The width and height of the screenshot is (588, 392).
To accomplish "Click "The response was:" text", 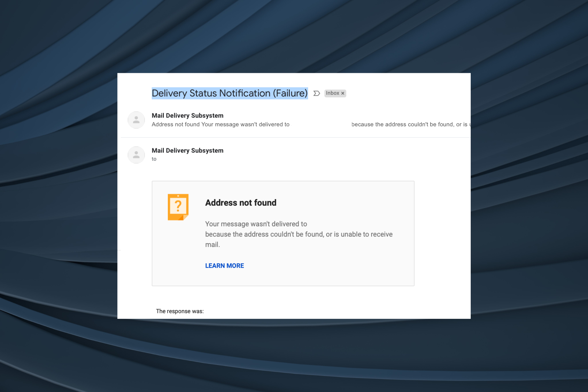I will click(x=180, y=311).
